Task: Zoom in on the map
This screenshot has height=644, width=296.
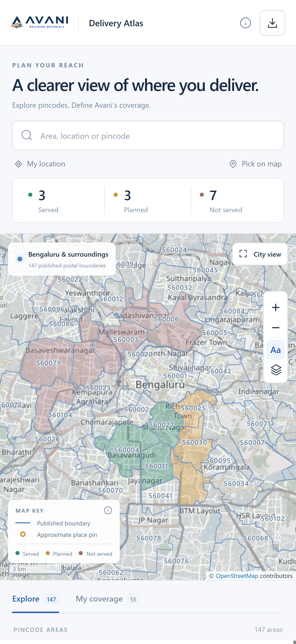Action: coord(276,307)
